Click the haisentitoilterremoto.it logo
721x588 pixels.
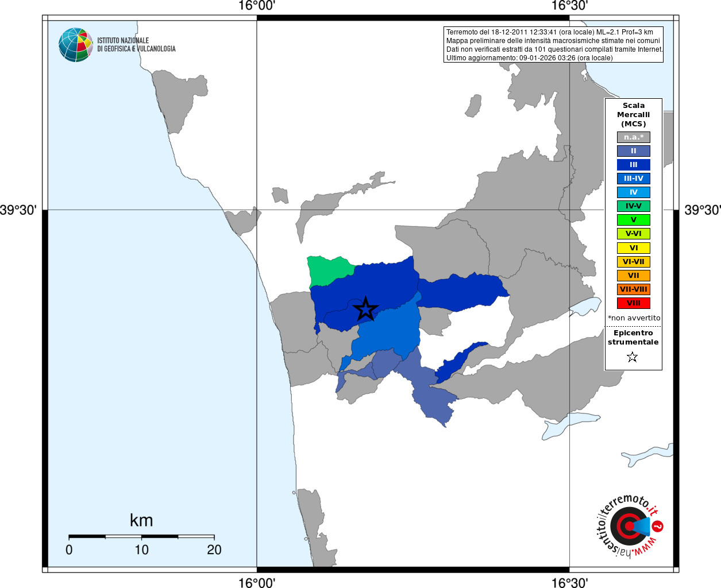(629, 526)
